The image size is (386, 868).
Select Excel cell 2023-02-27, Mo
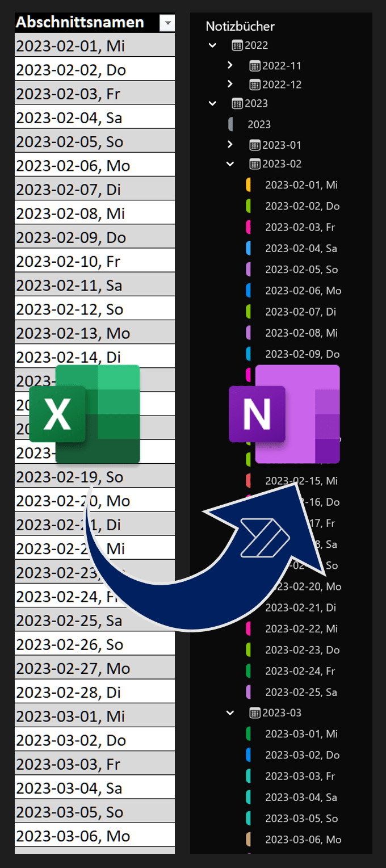pos(95,667)
